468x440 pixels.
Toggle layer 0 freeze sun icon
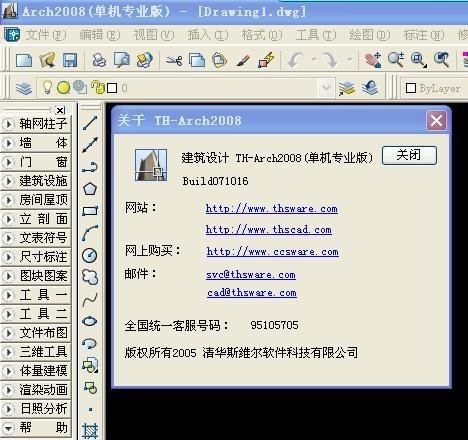click(63, 88)
